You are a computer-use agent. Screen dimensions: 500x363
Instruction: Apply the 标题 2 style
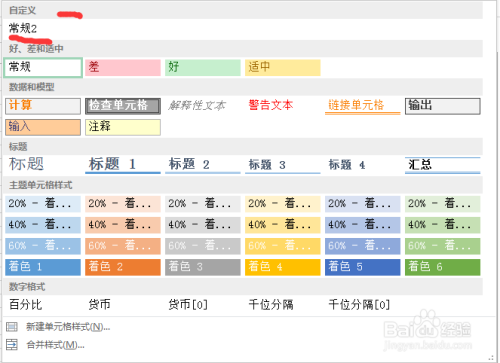coord(203,165)
